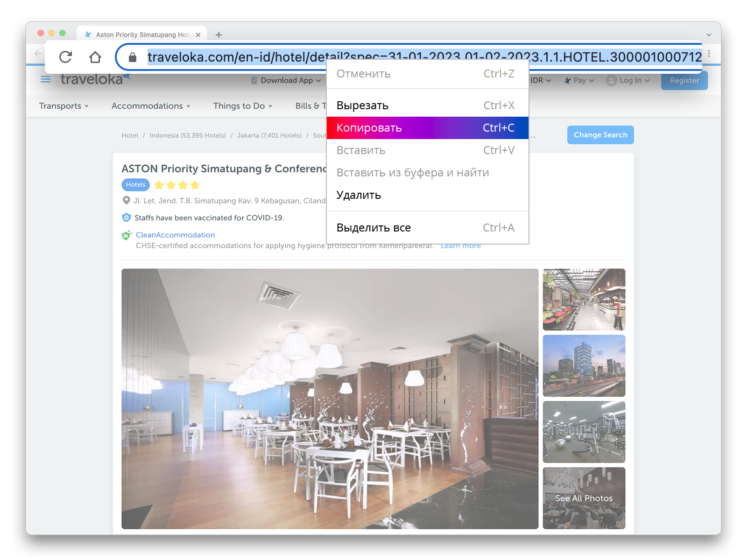Click the Register button
Image resolution: width=747 pixels, height=560 pixels.
tap(684, 80)
